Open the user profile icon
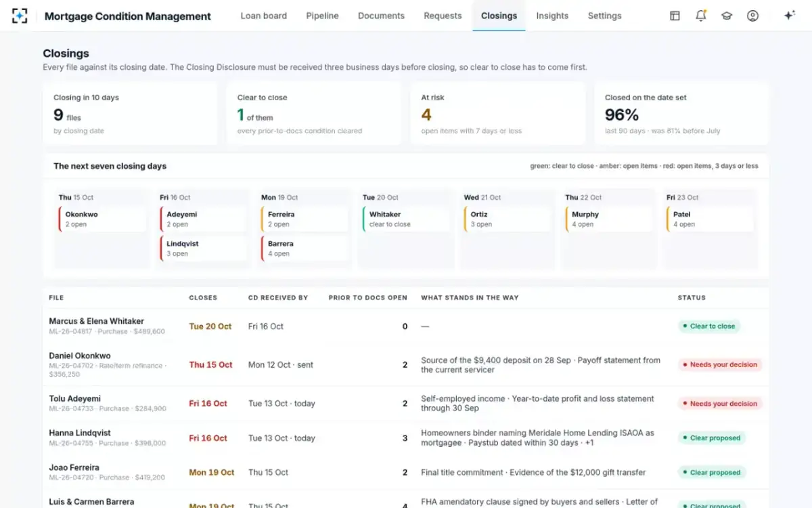Screen dimensions: 812x508 (752, 16)
